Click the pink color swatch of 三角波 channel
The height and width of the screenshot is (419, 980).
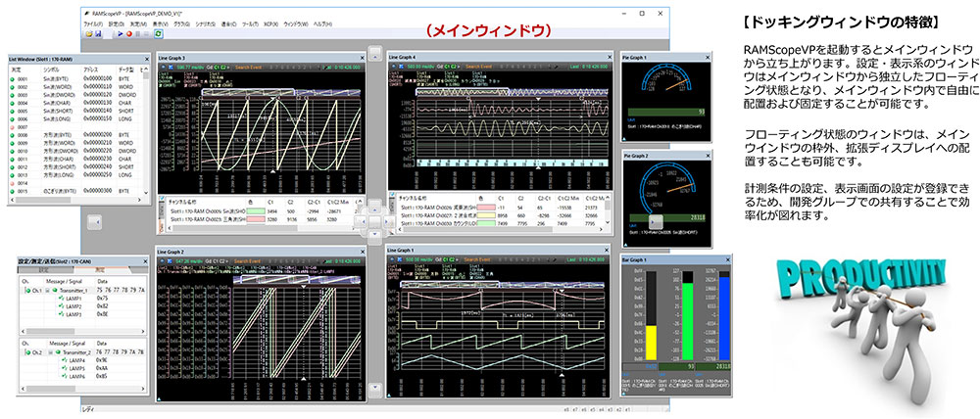(254, 219)
